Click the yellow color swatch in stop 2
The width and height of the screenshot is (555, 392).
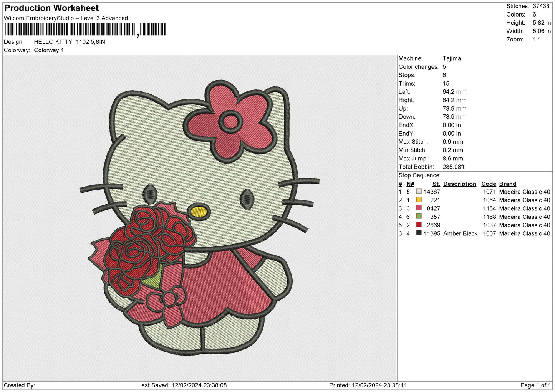(x=419, y=200)
